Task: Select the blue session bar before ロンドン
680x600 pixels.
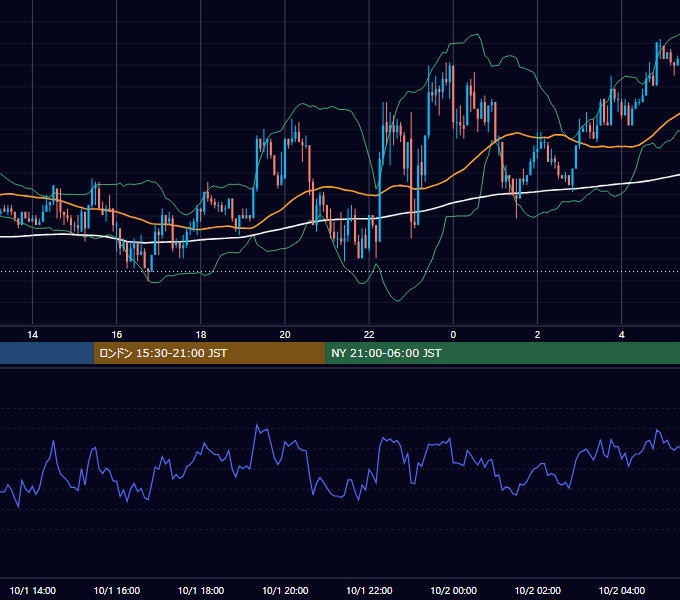Action: (x=47, y=353)
